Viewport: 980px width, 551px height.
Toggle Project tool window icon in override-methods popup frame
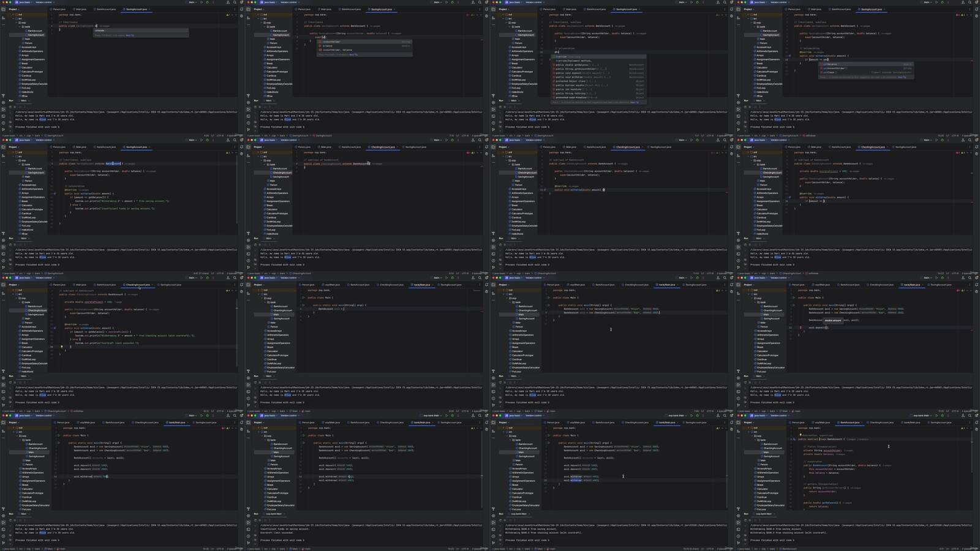click(493, 9)
